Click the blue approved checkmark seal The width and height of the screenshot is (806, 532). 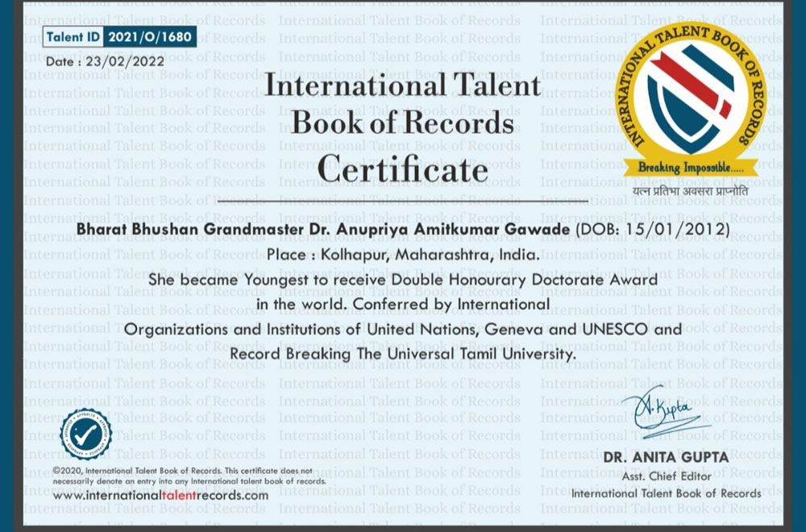[86, 434]
